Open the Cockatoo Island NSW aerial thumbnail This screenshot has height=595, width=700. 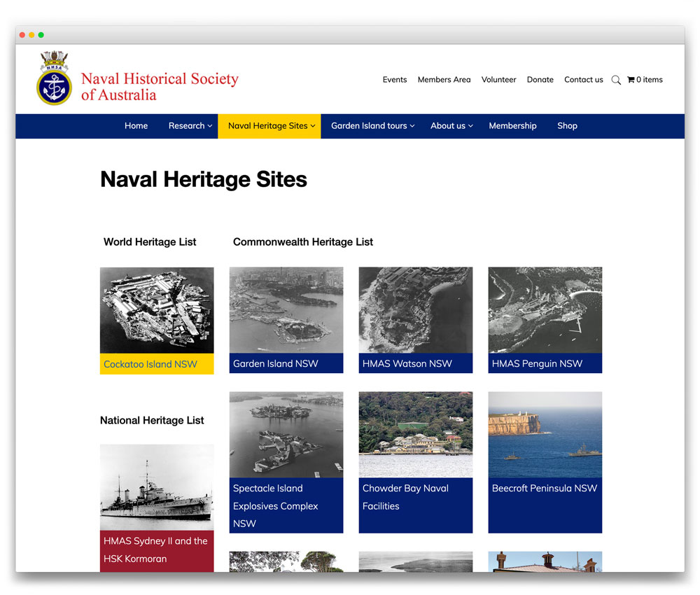coord(157,310)
